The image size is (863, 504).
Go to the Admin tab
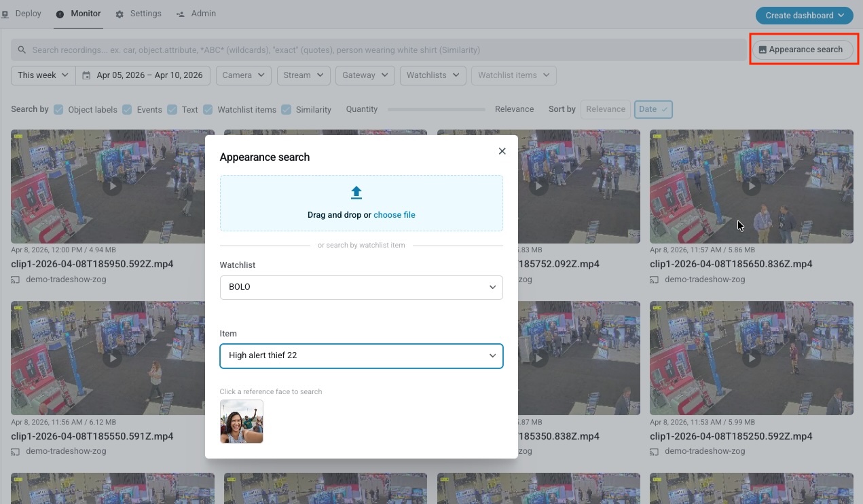tap(196, 14)
